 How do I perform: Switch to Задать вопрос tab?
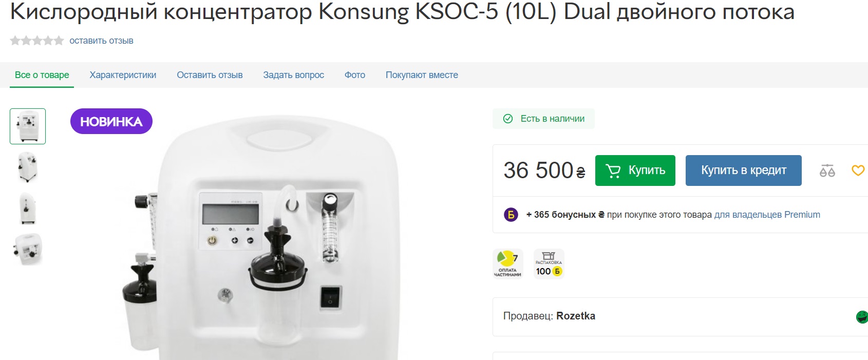coord(293,75)
